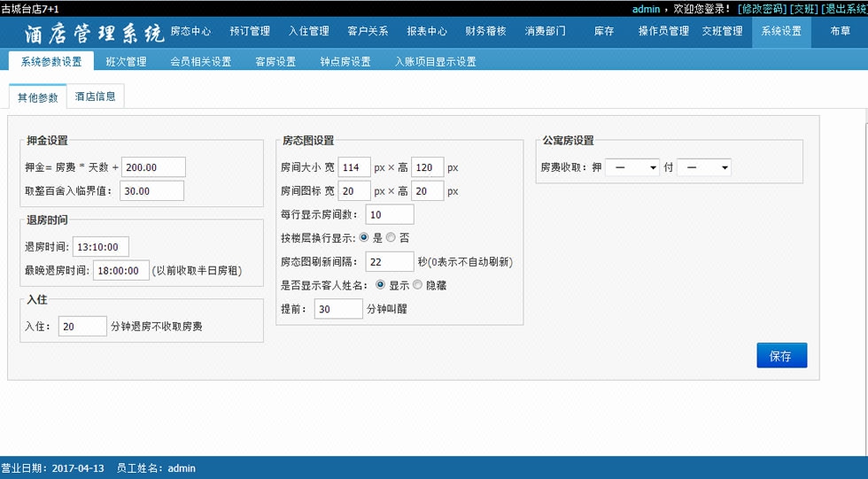Switch to 钟点房设置 subtab
The width and height of the screenshot is (868, 479).
click(345, 61)
